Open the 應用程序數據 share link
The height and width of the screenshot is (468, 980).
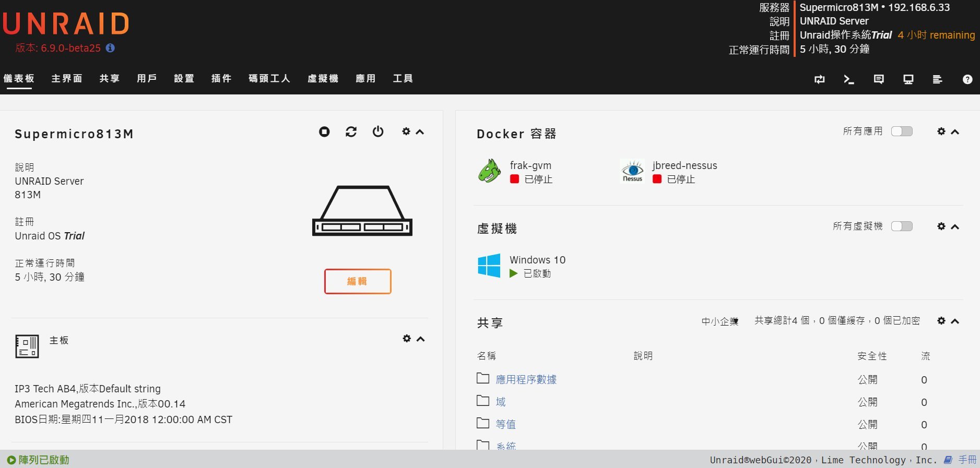coord(526,379)
